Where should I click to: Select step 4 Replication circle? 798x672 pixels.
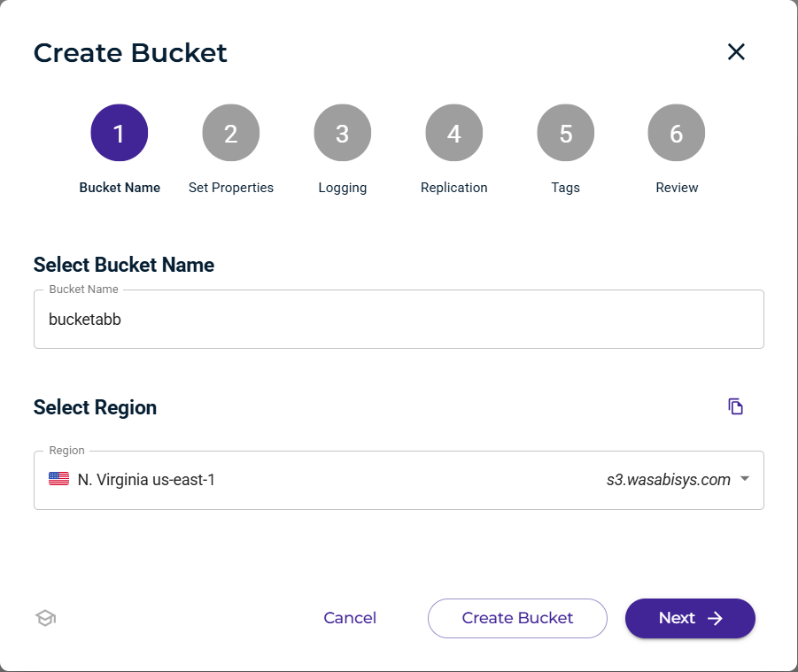coord(453,132)
